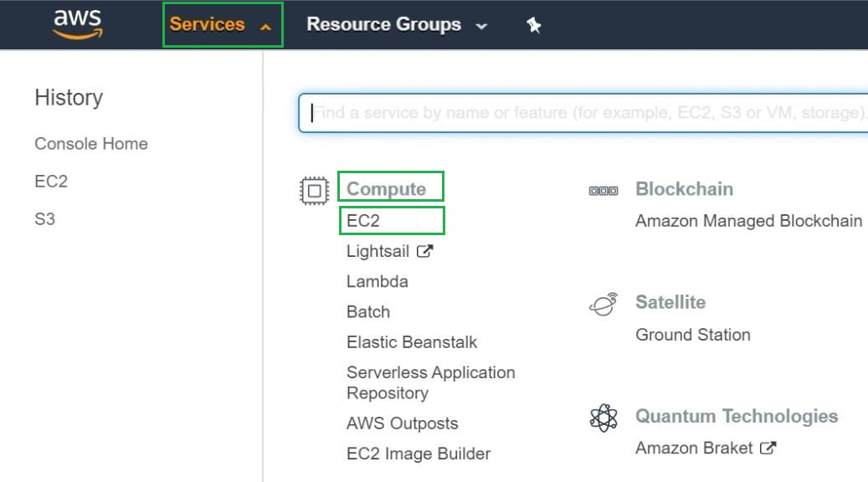Select Ground Station under Satellite
Image resolution: width=868 pixels, height=482 pixels.
pos(693,335)
